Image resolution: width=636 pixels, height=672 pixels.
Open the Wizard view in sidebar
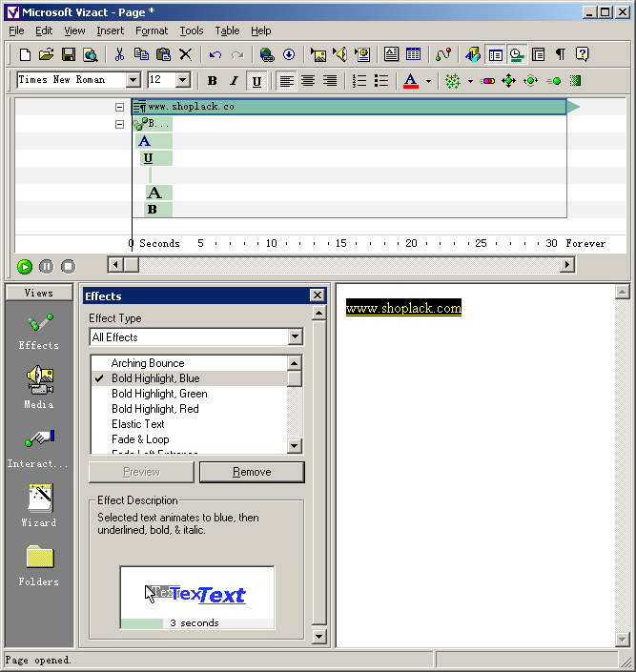pyautogui.click(x=39, y=505)
